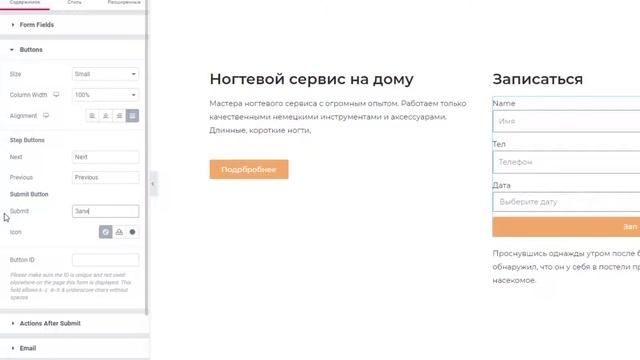Select upload SVG icon option
This screenshot has width=640, height=360.
(x=119, y=232)
